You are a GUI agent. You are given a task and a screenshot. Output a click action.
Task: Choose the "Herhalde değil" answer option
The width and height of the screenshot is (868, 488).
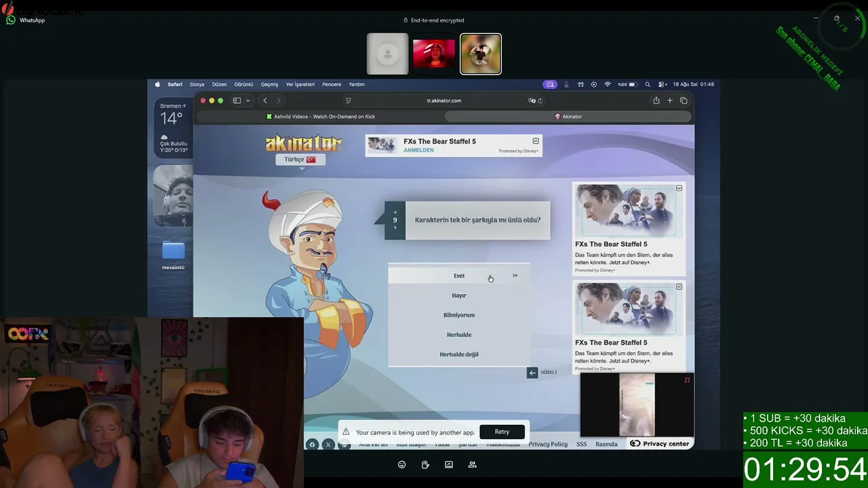coord(459,354)
